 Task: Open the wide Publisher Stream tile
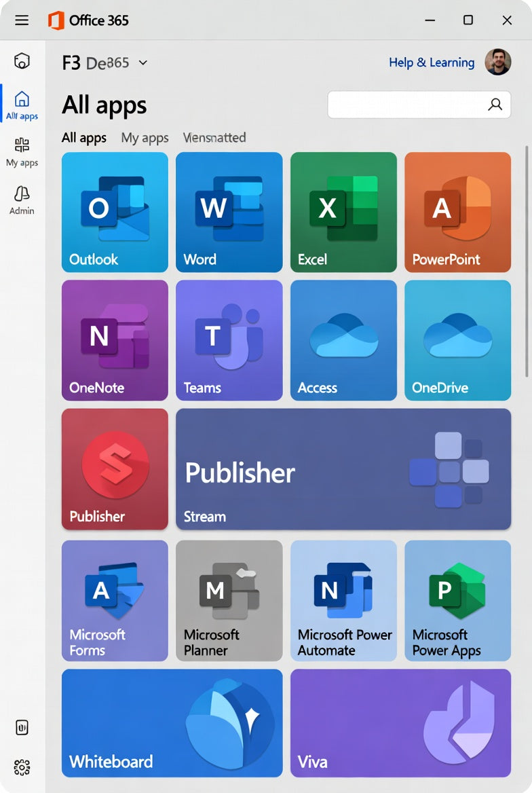tap(343, 469)
